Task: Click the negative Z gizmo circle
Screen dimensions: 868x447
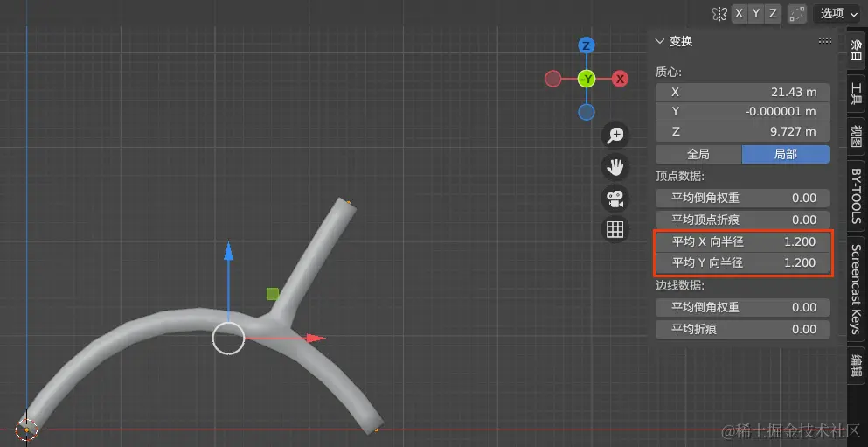Action: 587,113
